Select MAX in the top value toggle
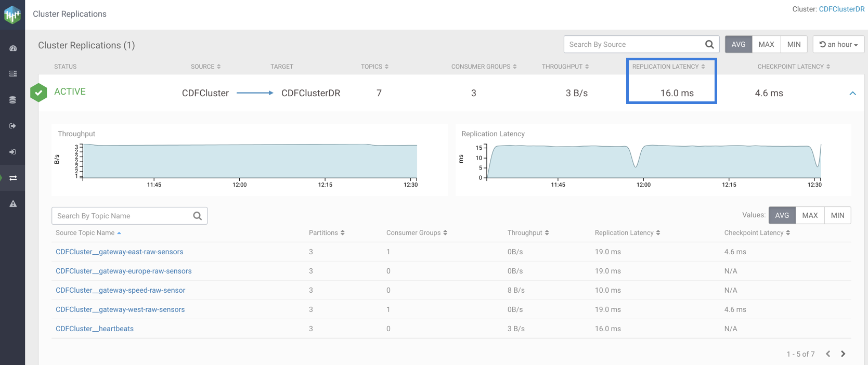The image size is (868, 365). [x=766, y=45]
